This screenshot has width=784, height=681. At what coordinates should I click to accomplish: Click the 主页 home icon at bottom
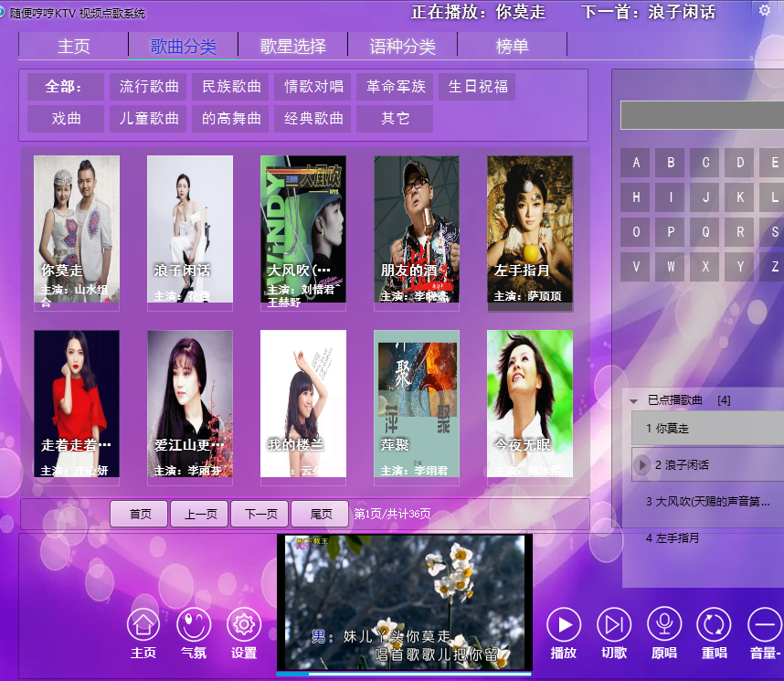(143, 625)
